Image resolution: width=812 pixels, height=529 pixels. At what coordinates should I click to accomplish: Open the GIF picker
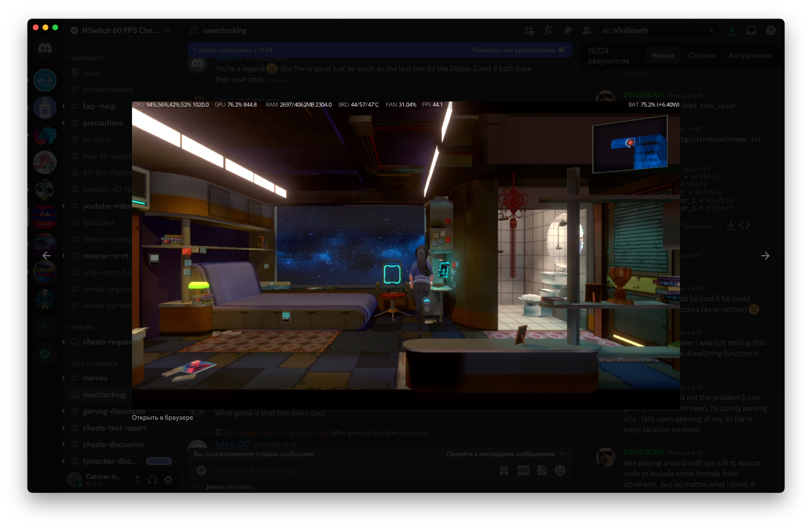coord(523,470)
